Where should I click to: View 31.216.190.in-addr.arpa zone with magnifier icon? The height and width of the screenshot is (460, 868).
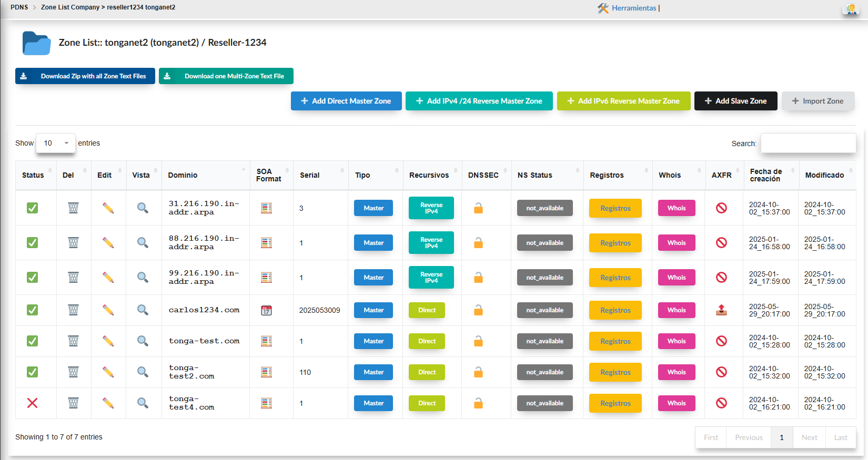[143, 208]
